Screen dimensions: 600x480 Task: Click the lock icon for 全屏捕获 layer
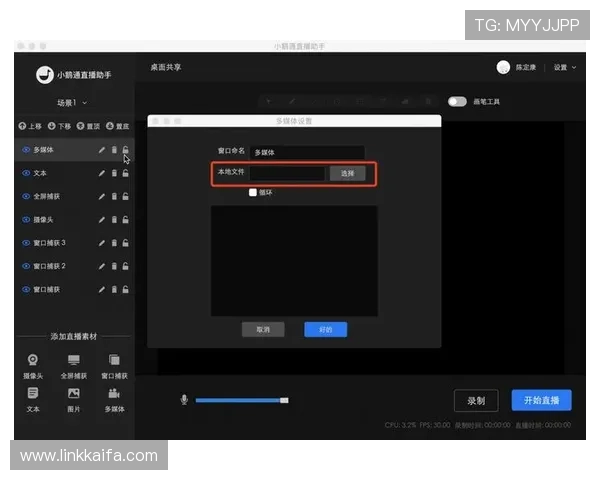(125, 196)
